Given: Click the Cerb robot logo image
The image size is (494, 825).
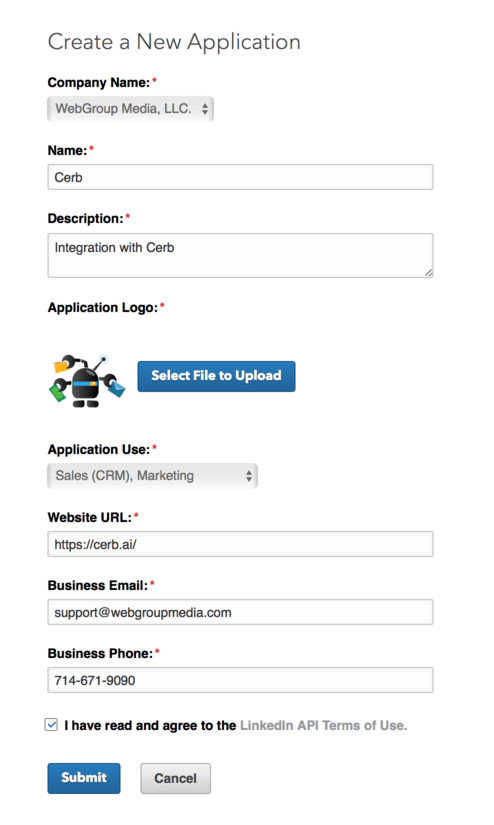Looking at the screenshot, I should [87, 380].
